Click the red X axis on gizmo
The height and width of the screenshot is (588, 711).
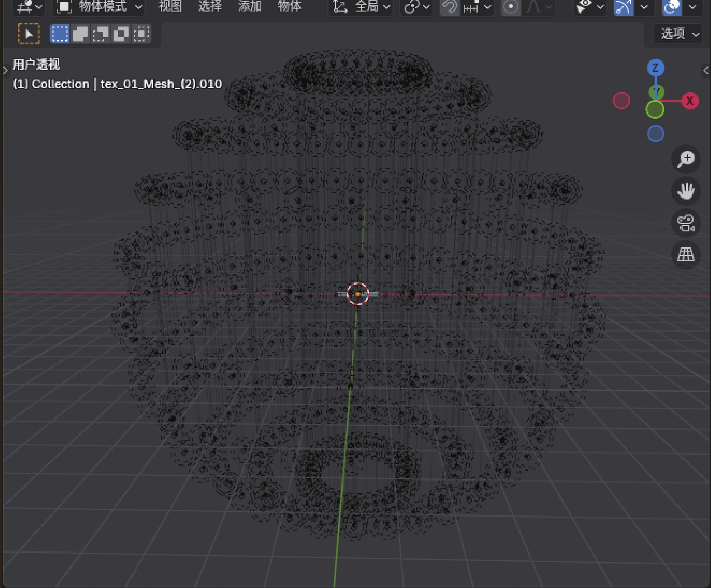[x=689, y=101]
